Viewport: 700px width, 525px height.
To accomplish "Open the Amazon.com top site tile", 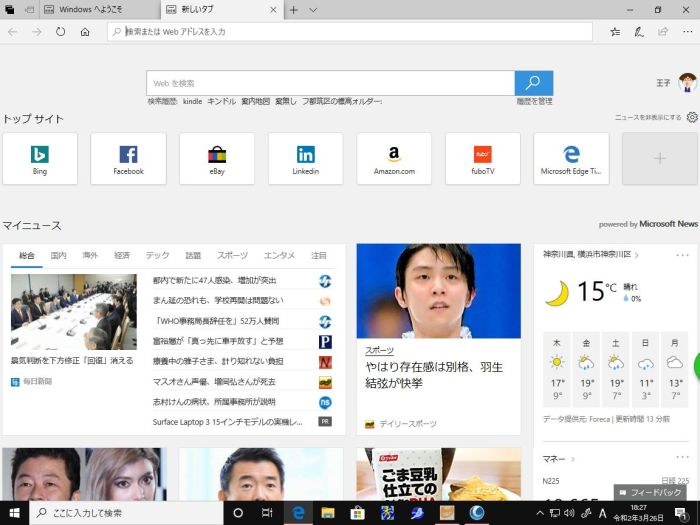I will click(x=394, y=158).
